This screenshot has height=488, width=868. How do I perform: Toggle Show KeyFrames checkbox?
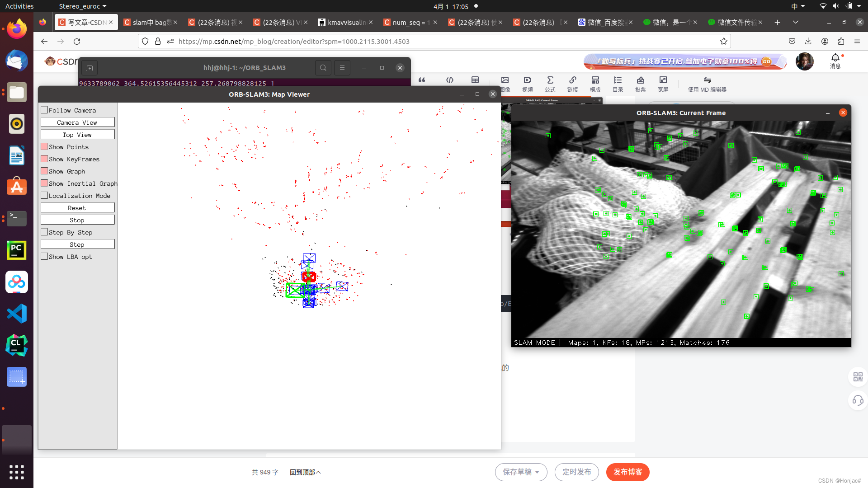click(44, 159)
